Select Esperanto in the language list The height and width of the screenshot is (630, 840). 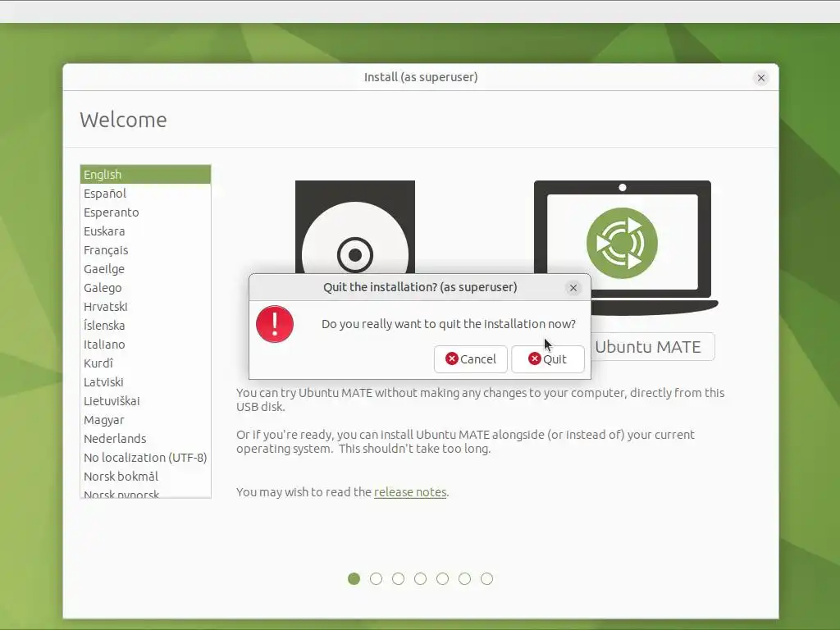click(145, 212)
